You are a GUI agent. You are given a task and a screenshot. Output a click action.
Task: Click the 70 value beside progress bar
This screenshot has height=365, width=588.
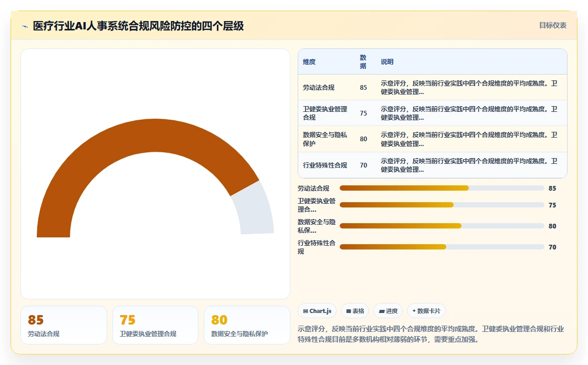(552, 247)
